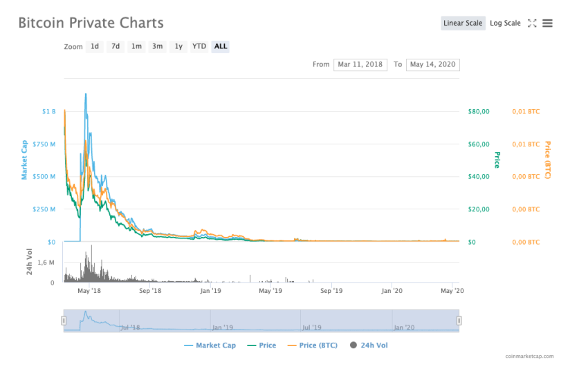588x371 pixels.
Task: Click the To date field
Action: pyautogui.click(x=433, y=64)
